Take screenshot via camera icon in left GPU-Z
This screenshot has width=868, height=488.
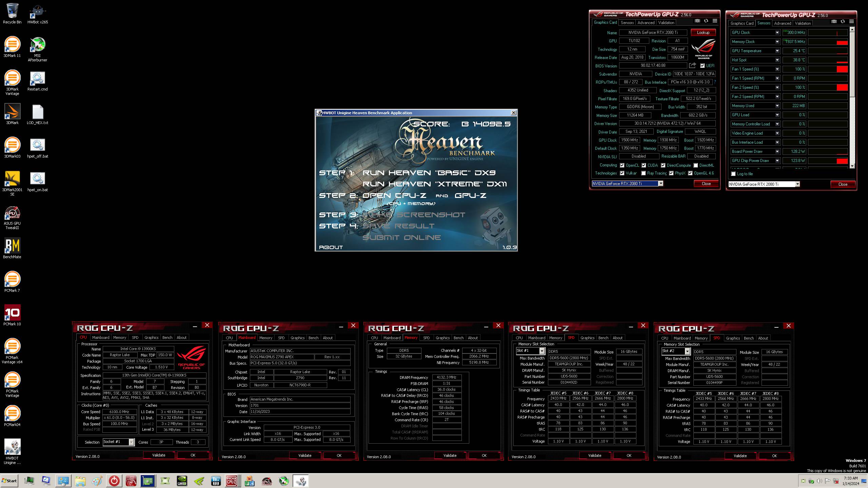(x=697, y=21)
